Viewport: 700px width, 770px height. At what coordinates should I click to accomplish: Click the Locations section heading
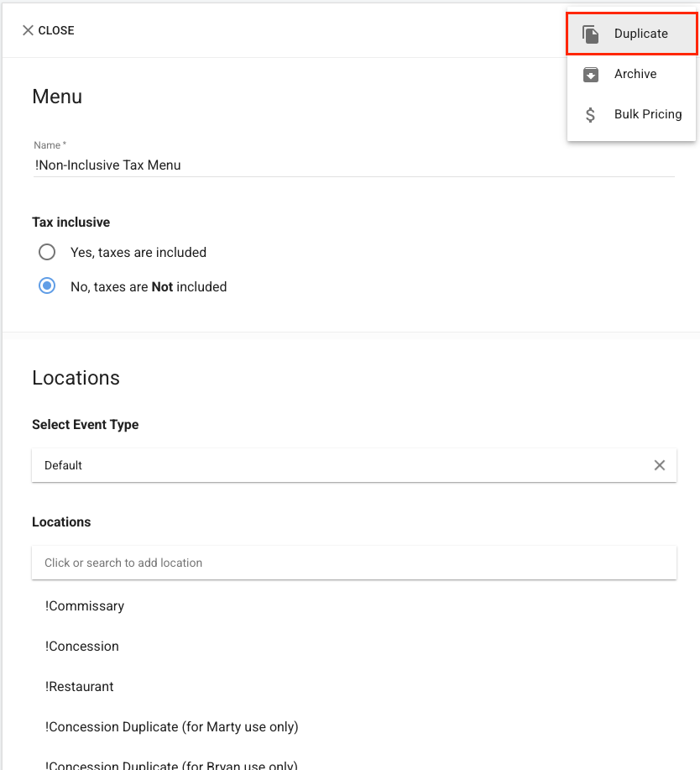point(76,378)
